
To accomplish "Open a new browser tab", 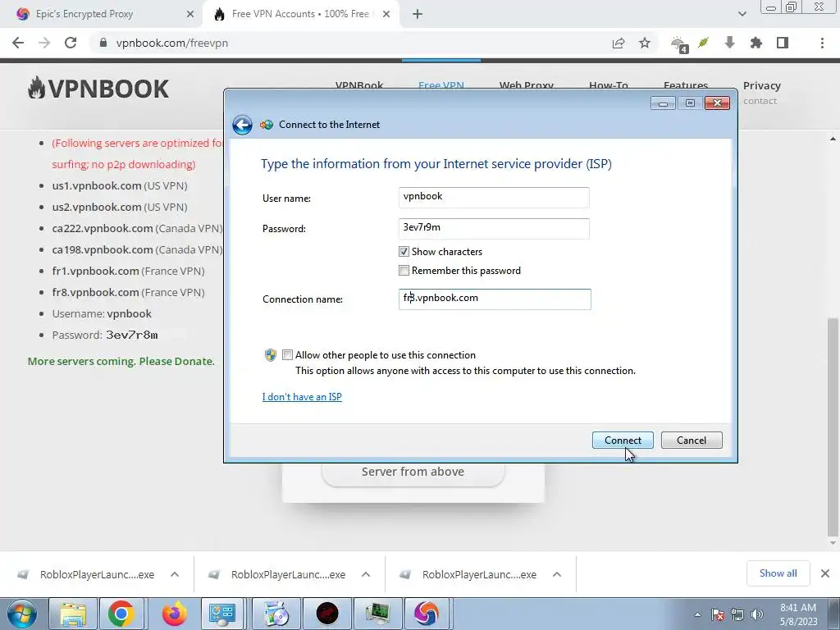I will pos(418,14).
